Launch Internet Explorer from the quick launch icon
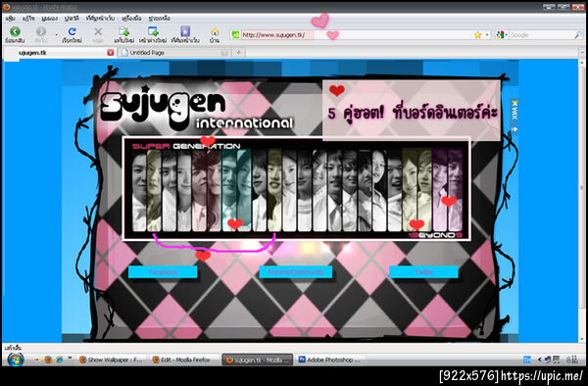Viewport: 588px width, 386px height. pyautogui.click(x=59, y=360)
